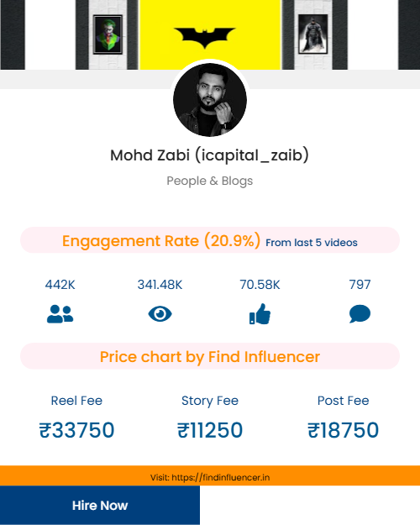
Task: Click the comments speech bubble icon
Action: (x=360, y=313)
